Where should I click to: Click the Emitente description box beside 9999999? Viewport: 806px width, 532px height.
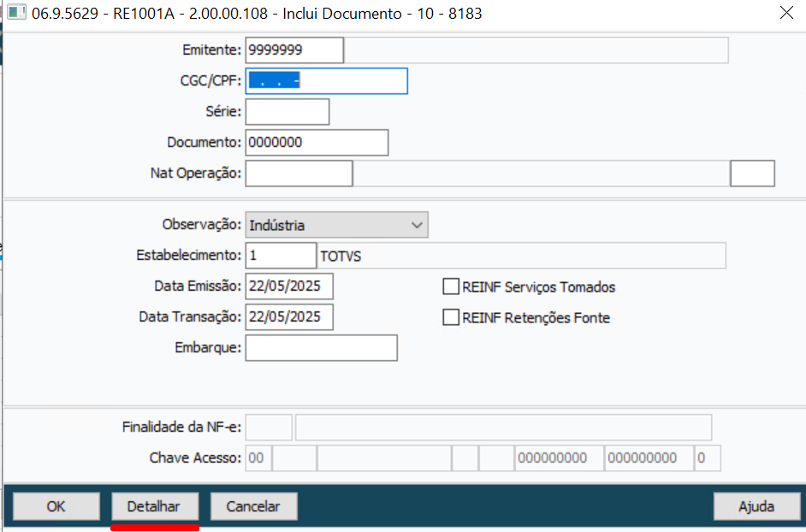tap(536, 50)
